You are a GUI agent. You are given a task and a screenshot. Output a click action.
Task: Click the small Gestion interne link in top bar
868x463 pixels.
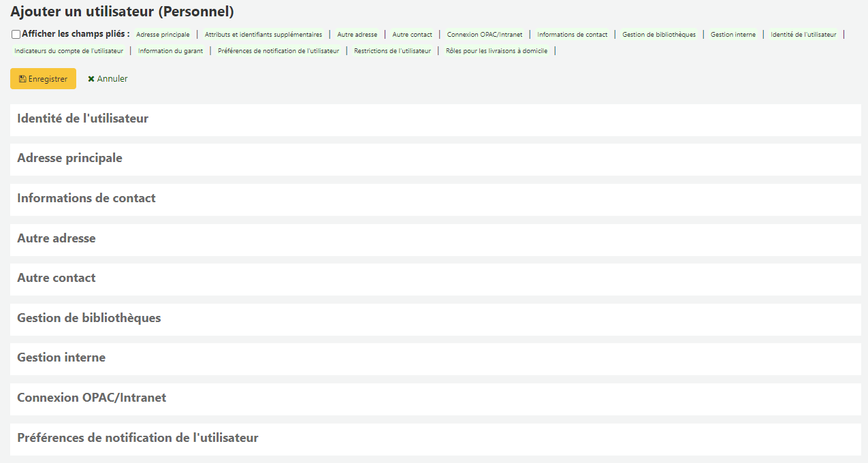733,34
